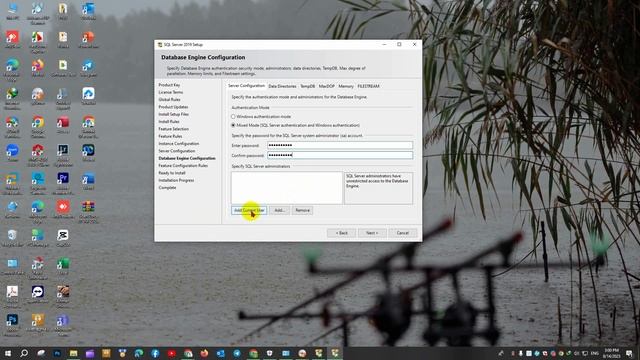Switch to the Data Directories tab
640x360 pixels.
(x=282, y=86)
